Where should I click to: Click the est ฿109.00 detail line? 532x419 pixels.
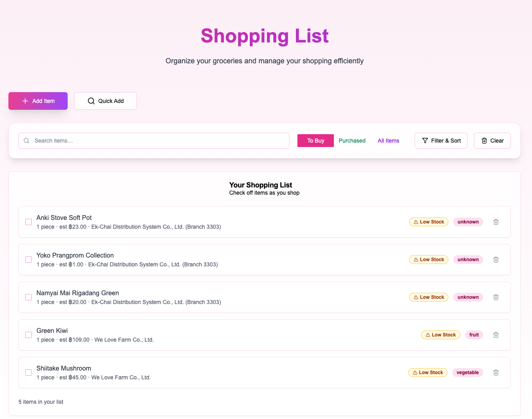[x=95, y=340]
